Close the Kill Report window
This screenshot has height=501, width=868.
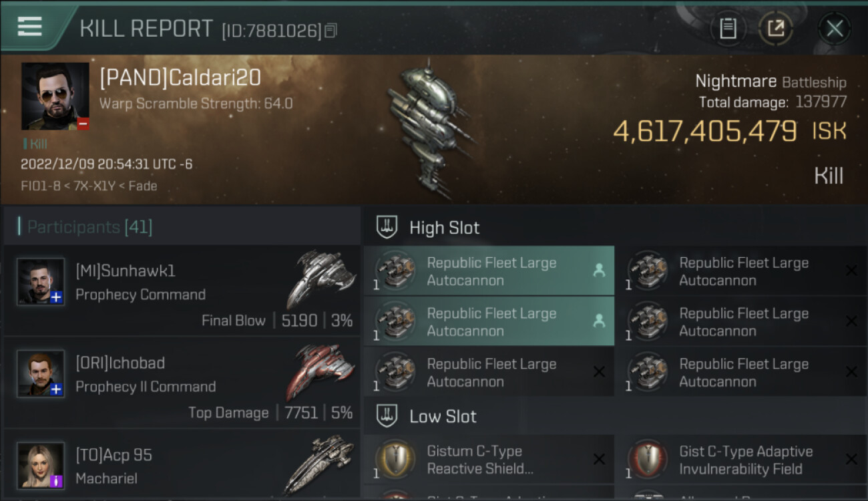click(x=834, y=29)
